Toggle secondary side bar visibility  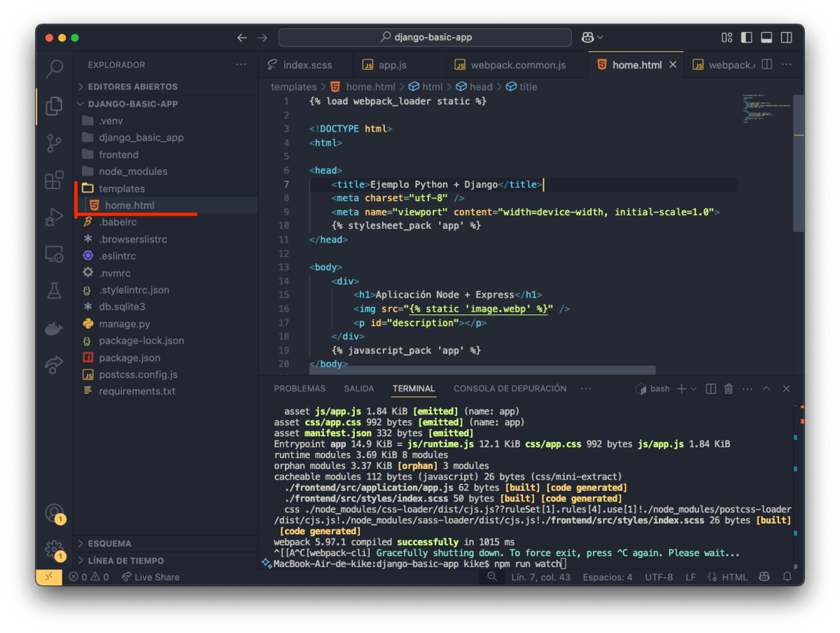(787, 37)
